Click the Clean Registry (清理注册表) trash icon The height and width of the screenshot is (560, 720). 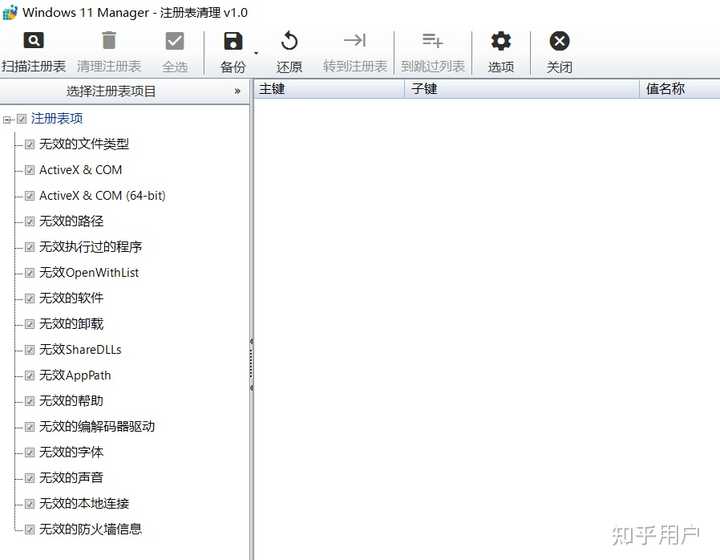pos(109,40)
